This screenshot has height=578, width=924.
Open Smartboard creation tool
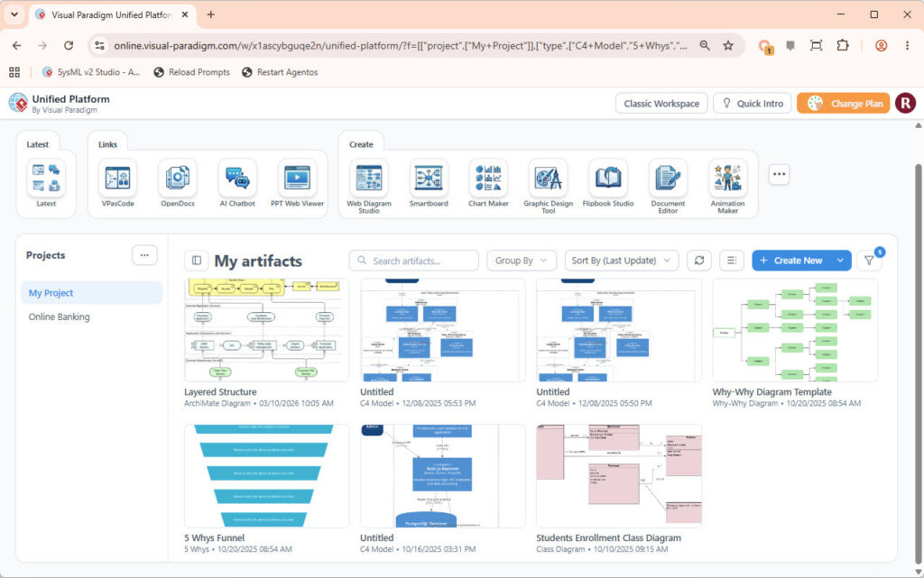[x=429, y=178]
